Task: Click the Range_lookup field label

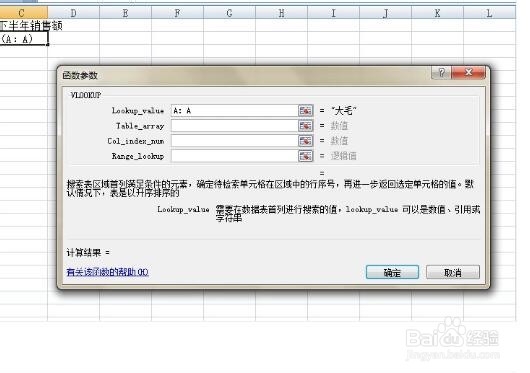Action: [138, 156]
